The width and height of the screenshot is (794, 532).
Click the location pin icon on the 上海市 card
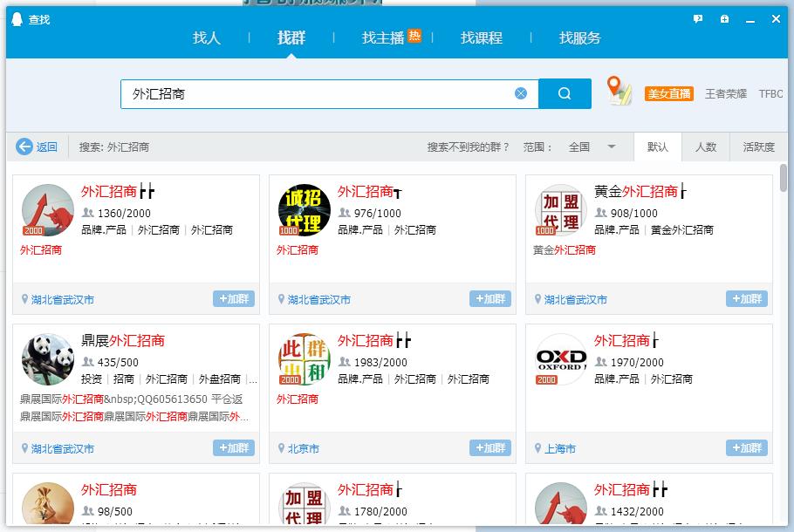[x=538, y=448]
